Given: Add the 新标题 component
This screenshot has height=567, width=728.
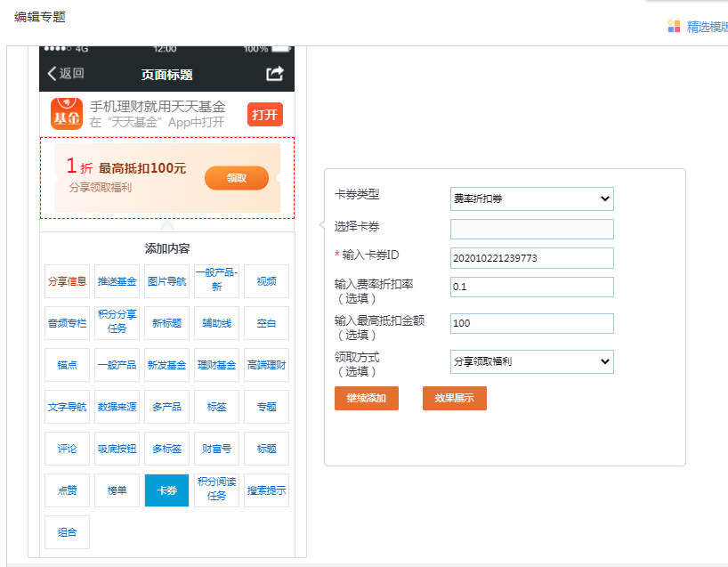Looking at the screenshot, I should [166, 323].
